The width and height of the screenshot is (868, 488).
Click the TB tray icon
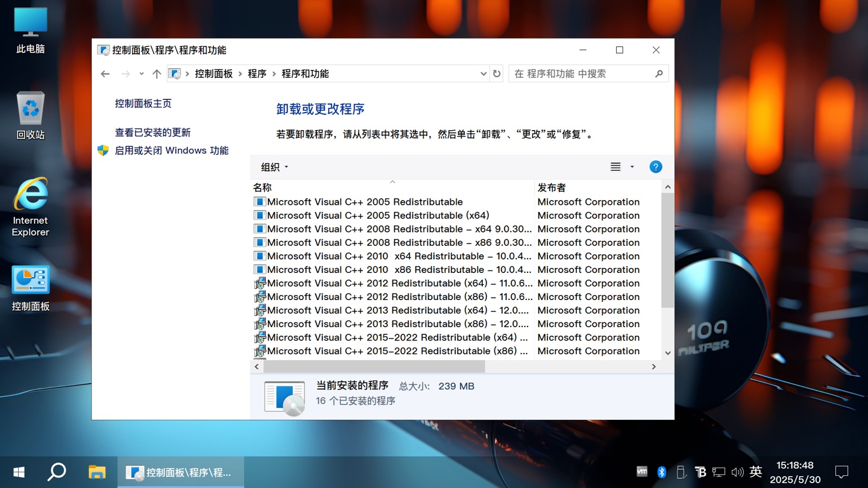(700, 472)
